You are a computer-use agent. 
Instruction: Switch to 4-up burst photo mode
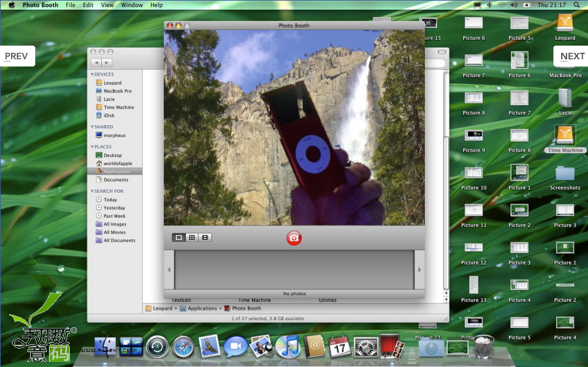click(192, 238)
